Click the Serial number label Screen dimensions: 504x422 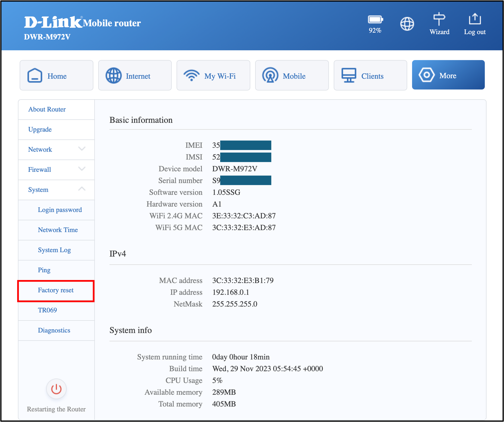click(x=180, y=180)
